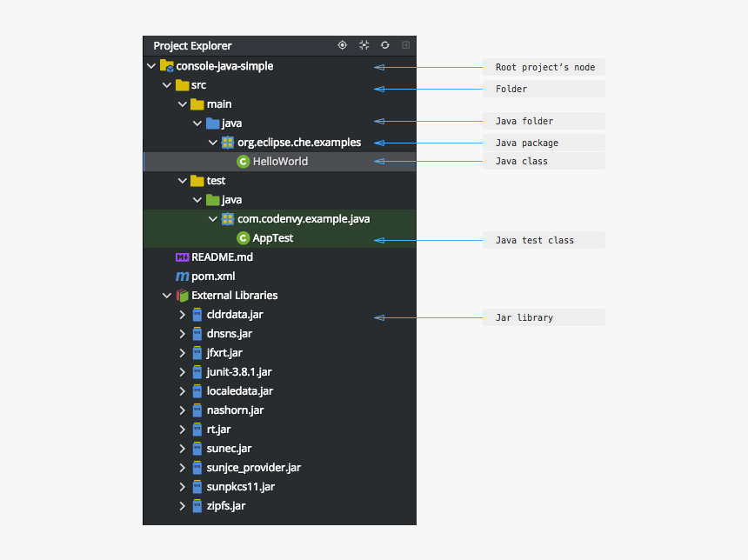The height and width of the screenshot is (560, 748).
Task: Click the junit-3.8.1.jar file icon
Action: pyautogui.click(x=197, y=372)
